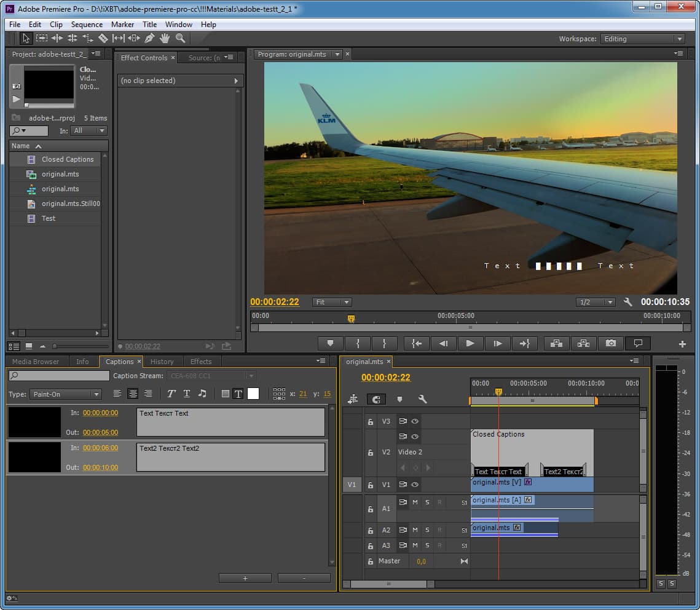Screen dimensions: 700x610
Task: Toggle V3 track visibility eye
Action: coord(415,421)
